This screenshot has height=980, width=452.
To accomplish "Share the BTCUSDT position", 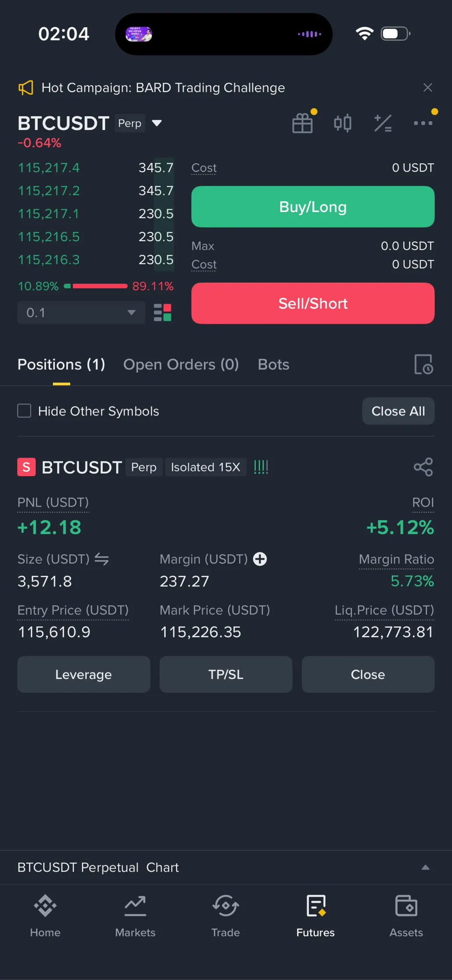I will click(423, 467).
